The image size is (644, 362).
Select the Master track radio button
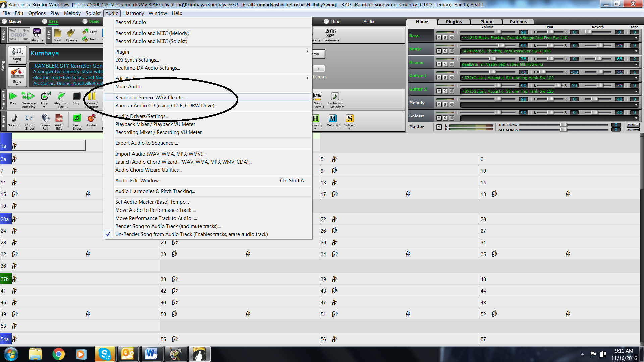(x=4, y=21)
